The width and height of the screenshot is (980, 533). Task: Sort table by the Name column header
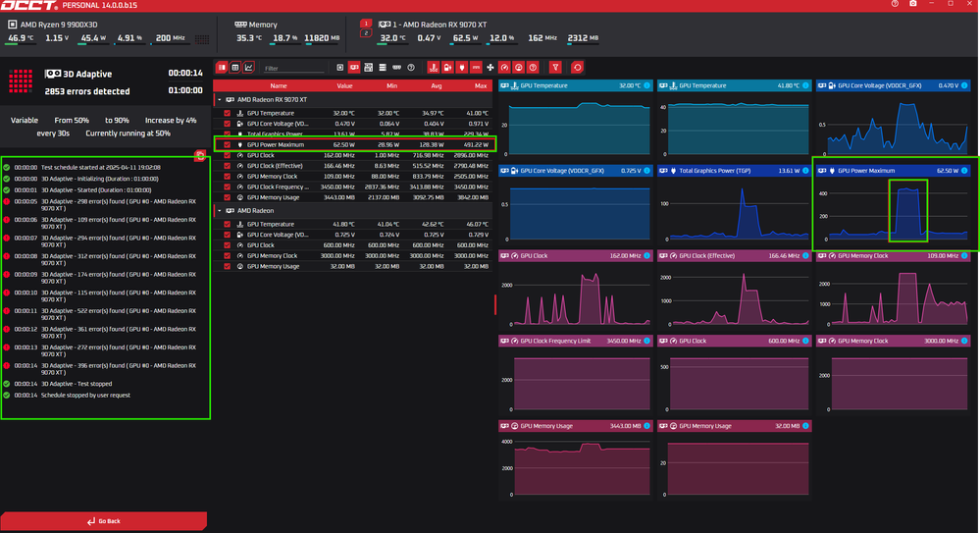click(x=279, y=85)
